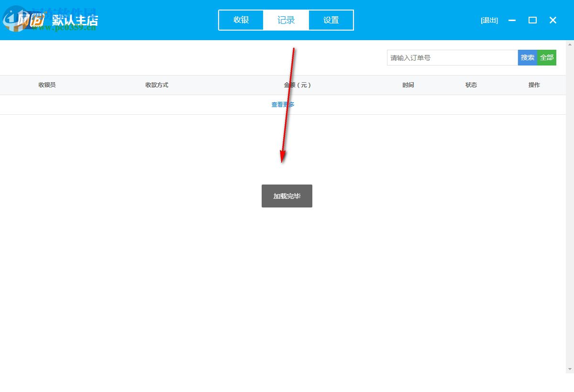574x392 pixels.
Task: Switch to the 收银 cashier tab
Action: (x=241, y=20)
